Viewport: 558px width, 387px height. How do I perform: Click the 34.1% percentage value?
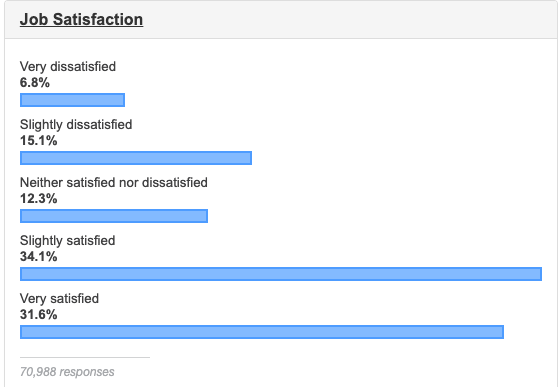click(38, 257)
